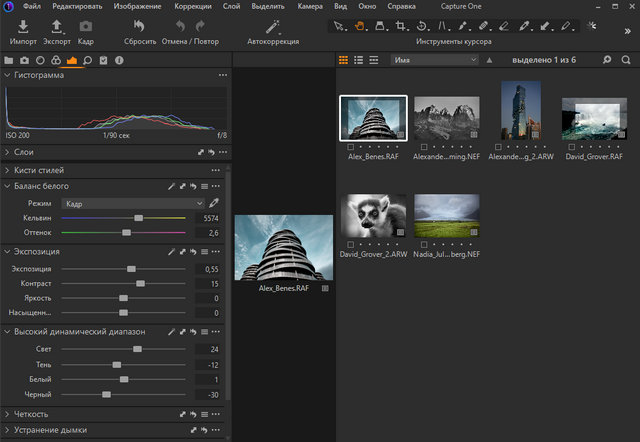Click the Автокоррекция magic wand icon

coord(272,26)
